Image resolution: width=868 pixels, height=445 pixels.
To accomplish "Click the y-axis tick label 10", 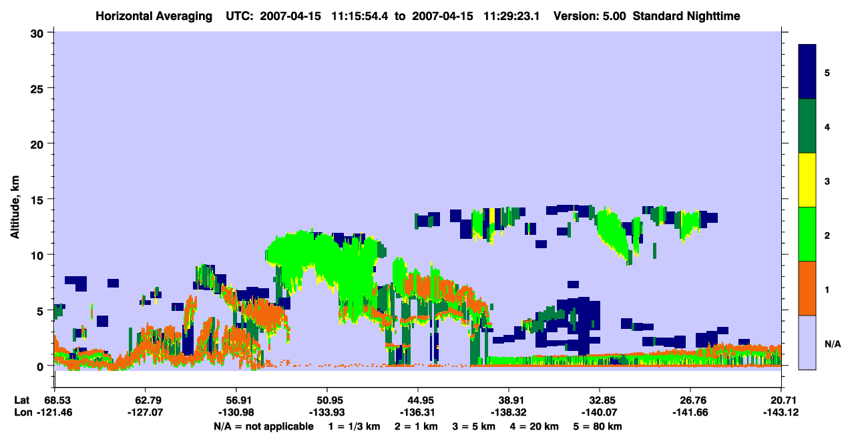I will click(x=39, y=255).
